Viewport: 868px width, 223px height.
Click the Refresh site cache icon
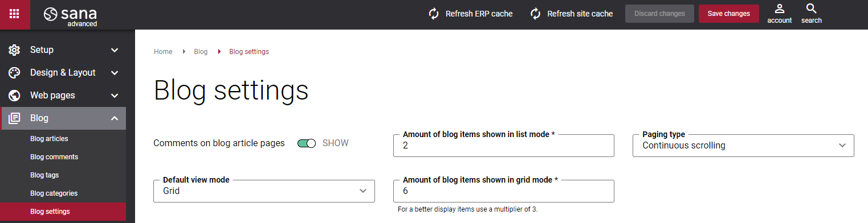coord(536,14)
